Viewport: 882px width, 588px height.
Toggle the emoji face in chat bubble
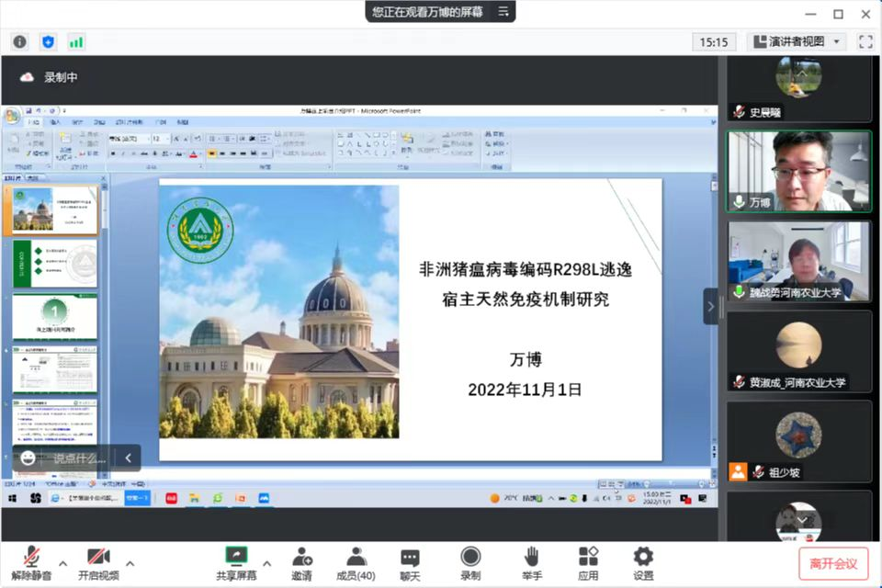28,458
